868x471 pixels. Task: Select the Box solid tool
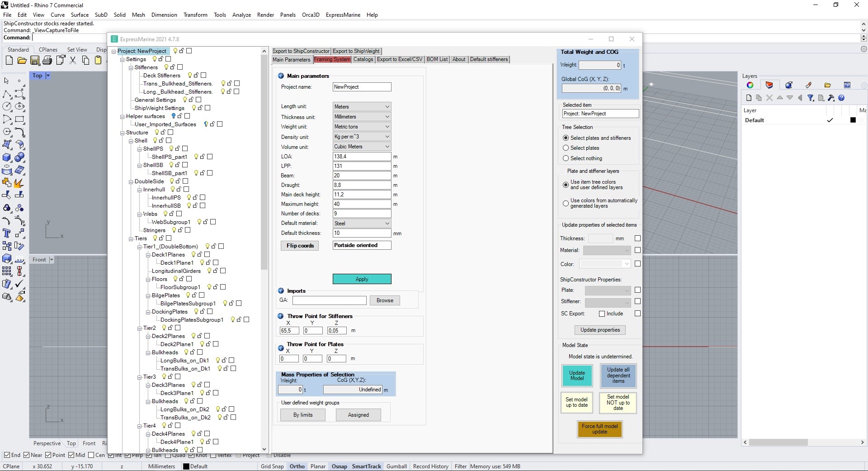7,157
